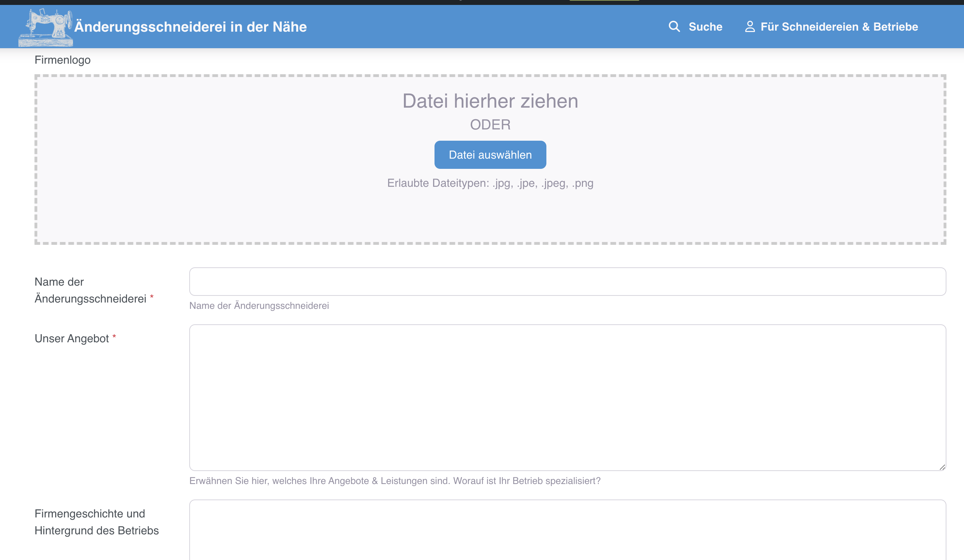Viewport: 964px width, 560px height.
Task: Focus the Unser Angebot text area
Action: pyautogui.click(x=567, y=397)
